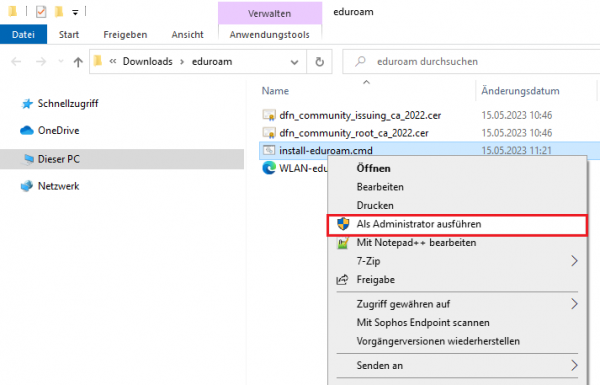
Task: Click the refresh icon beside address bar
Action: [320, 62]
